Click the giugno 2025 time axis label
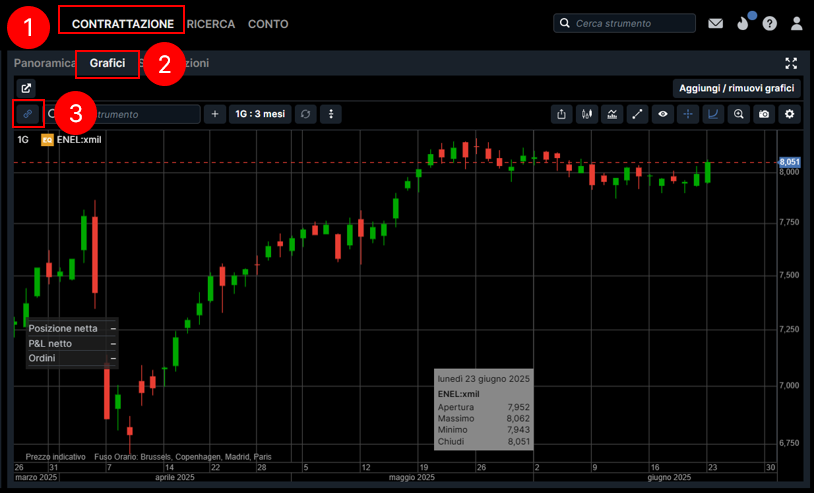The image size is (814, 493). tap(669, 477)
